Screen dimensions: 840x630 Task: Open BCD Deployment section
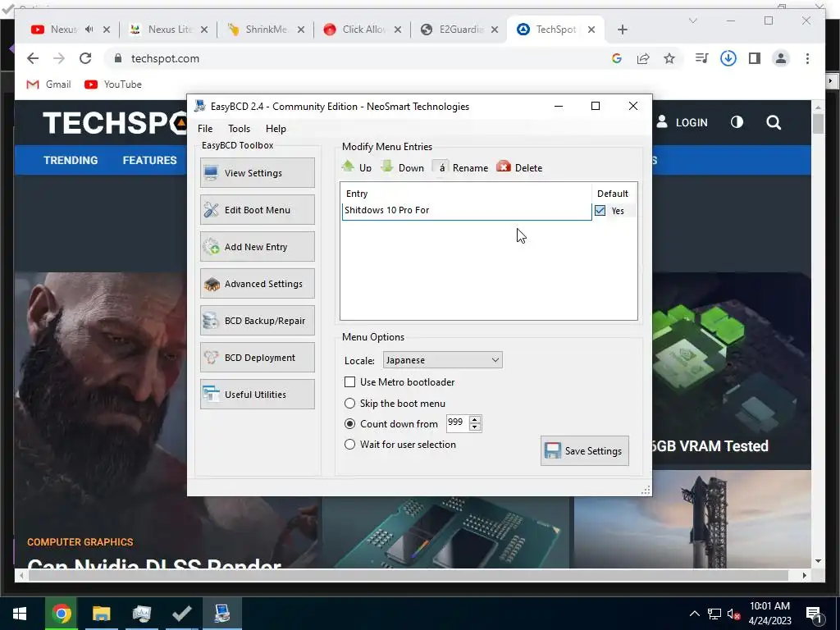click(257, 358)
